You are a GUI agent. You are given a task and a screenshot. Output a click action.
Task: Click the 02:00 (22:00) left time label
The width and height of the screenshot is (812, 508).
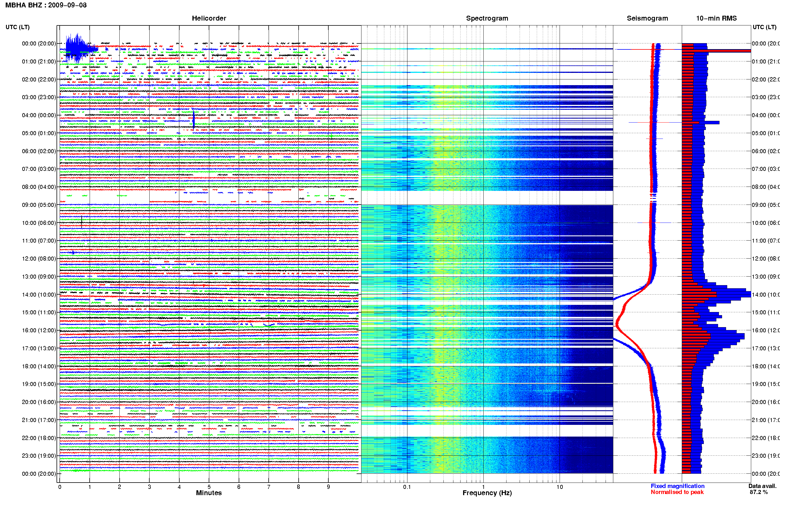click(39, 79)
